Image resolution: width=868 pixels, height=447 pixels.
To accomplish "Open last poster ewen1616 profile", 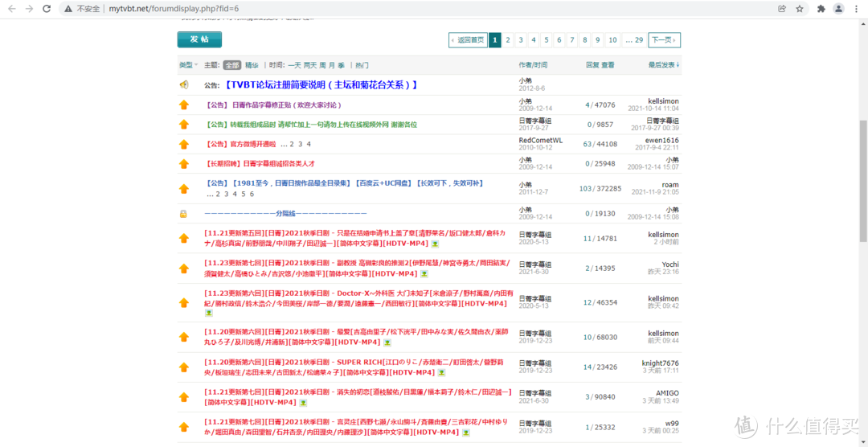I will point(664,140).
